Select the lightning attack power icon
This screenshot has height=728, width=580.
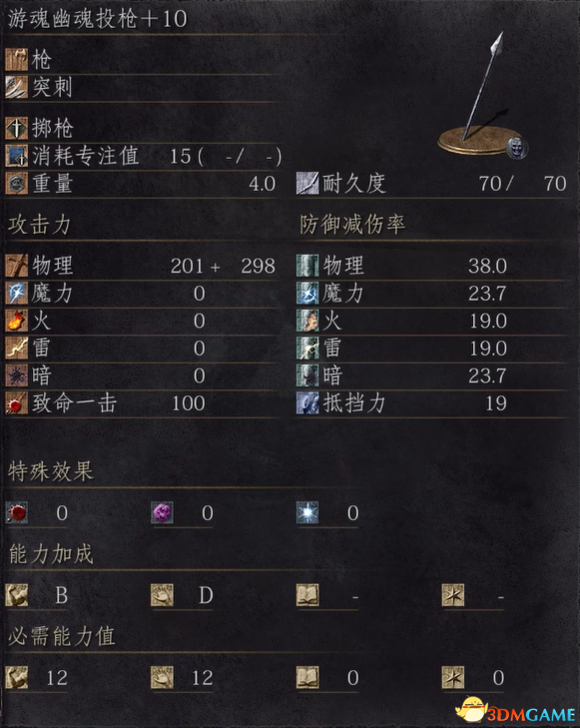[x=16, y=348]
